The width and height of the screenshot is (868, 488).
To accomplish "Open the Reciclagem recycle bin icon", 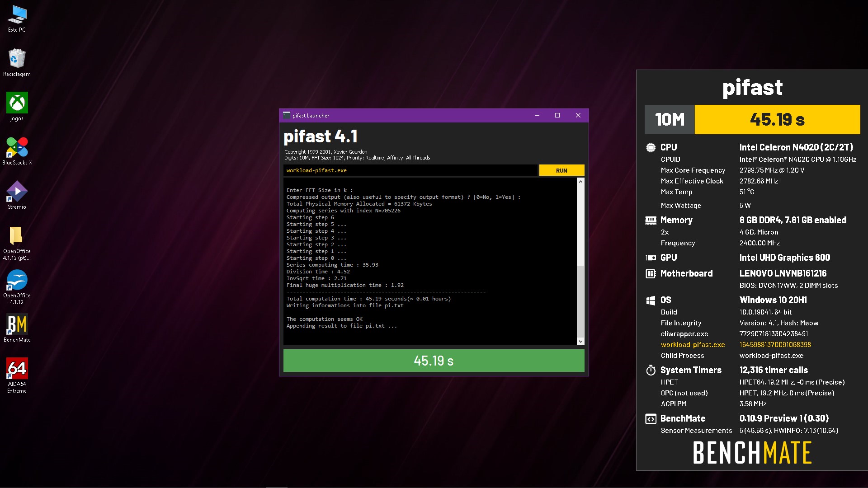I will pyautogui.click(x=17, y=62).
